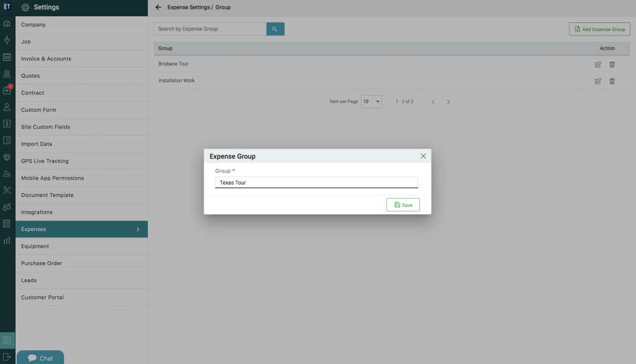Edit the Brisbane Tour group
The height and width of the screenshot is (364, 636).
[x=598, y=65]
